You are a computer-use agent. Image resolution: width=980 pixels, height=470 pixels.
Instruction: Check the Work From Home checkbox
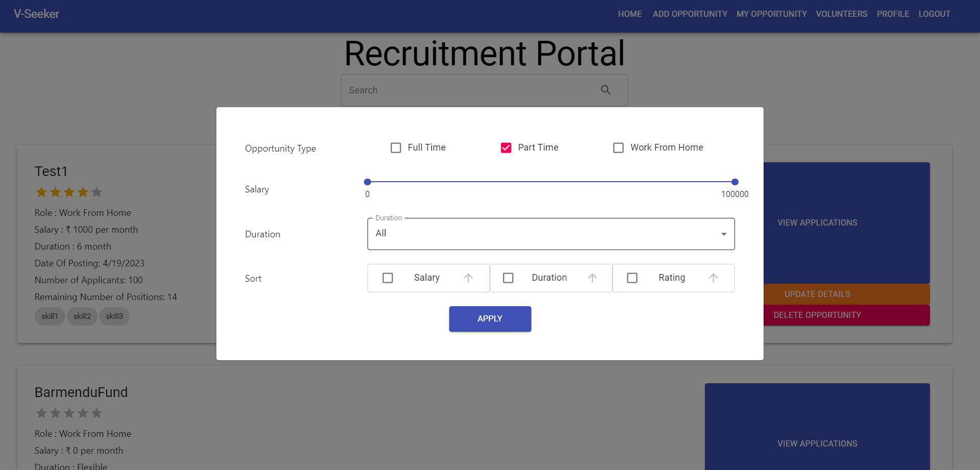[618, 148]
